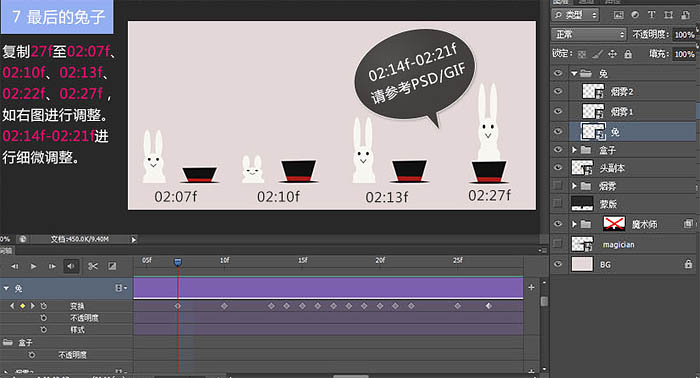700x378 pixels.
Task: Click the lock all layer icon
Action: point(628,54)
